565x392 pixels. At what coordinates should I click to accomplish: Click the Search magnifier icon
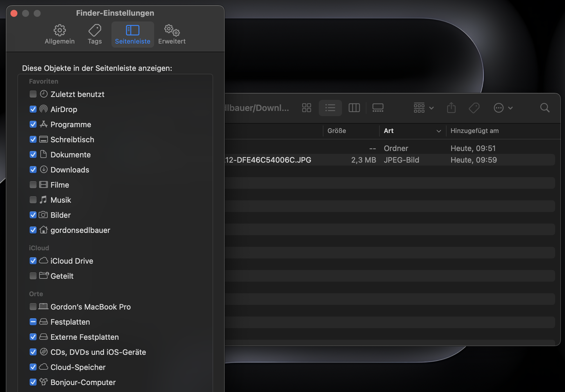[x=545, y=108]
